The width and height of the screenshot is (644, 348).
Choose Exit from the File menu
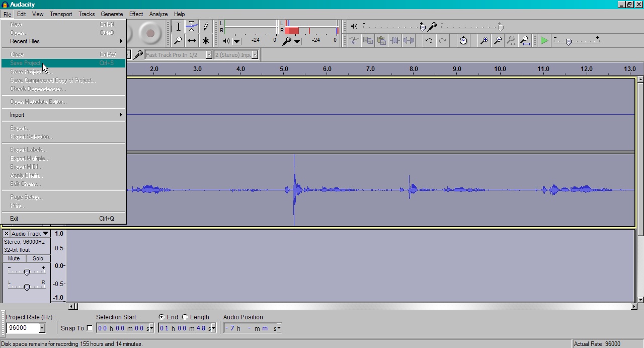pyautogui.click(x=63, y=219)
